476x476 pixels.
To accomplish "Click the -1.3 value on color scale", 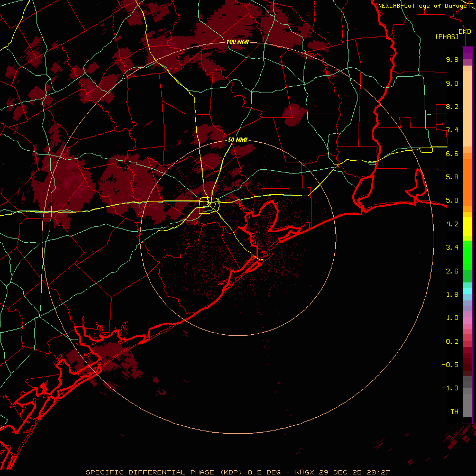I will tap(450, 388).
